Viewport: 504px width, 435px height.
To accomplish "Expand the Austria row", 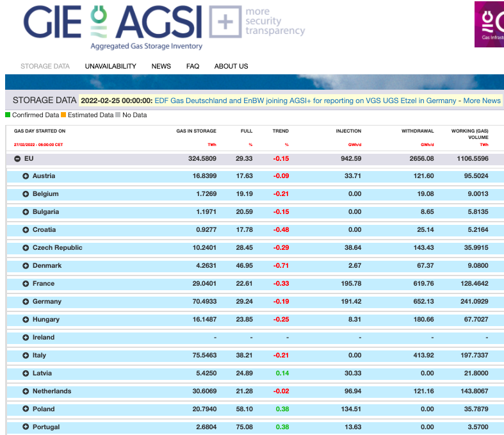I will 26,176.
